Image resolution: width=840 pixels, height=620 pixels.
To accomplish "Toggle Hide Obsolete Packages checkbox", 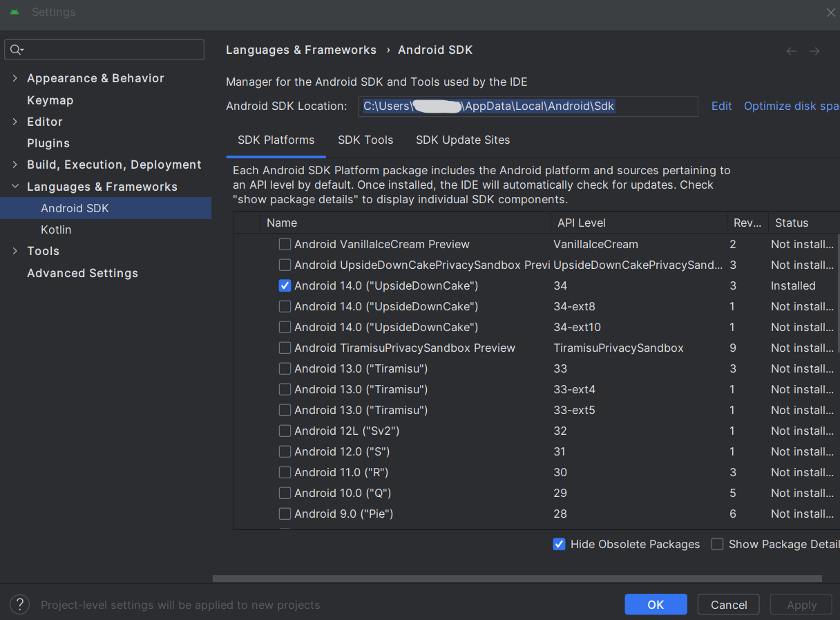I will tap(560, 544).
